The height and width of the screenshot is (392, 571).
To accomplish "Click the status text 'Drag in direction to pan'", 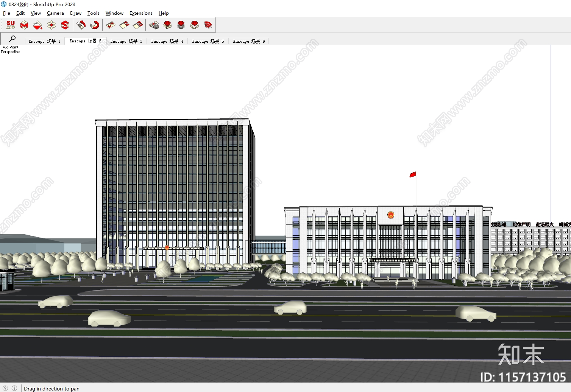I will 51,389.
